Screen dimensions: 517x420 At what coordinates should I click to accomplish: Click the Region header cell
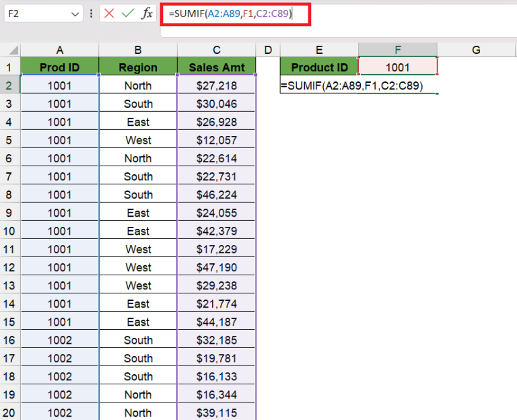(x=138, y=67)
